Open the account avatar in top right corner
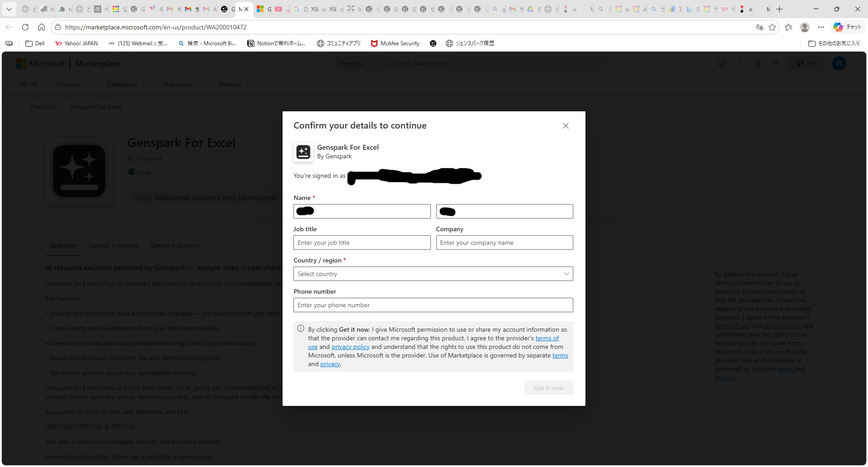Screen dimensions: 868x467 click(839, 63)
